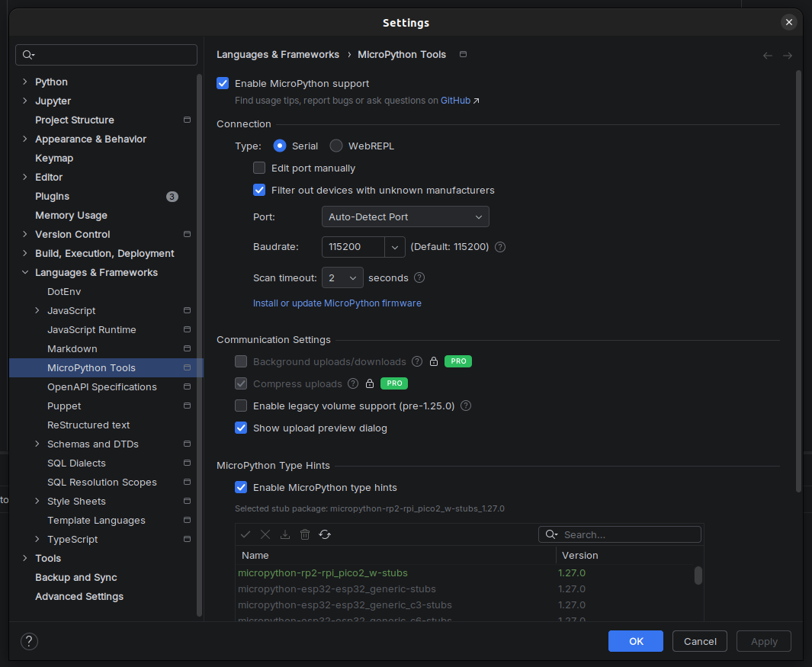Viewport: 812px width, 667px height.
Task: Enable Edit port manually checkbox
Action: point(259,168)
